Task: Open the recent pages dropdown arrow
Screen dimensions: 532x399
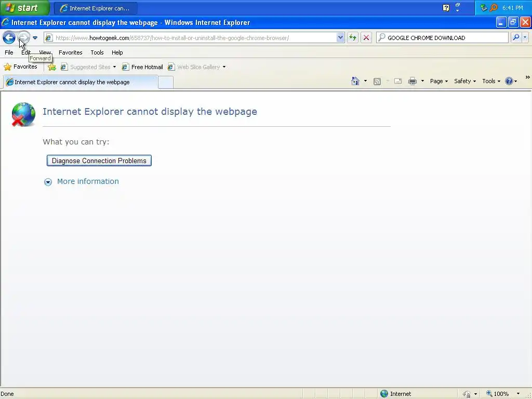Action: (35, 37)
